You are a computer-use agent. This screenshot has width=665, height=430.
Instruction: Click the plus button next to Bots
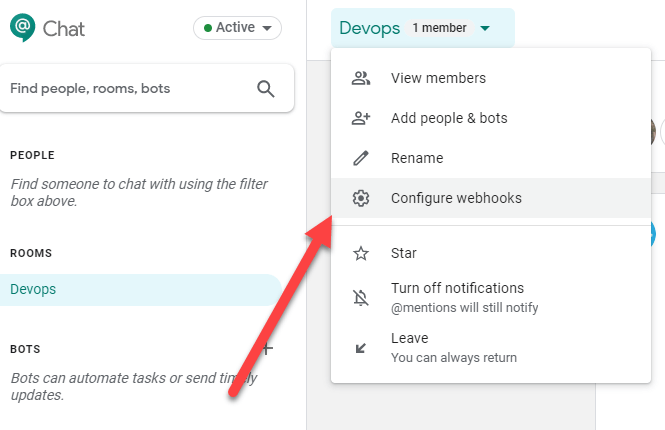(x=266, y=349)
